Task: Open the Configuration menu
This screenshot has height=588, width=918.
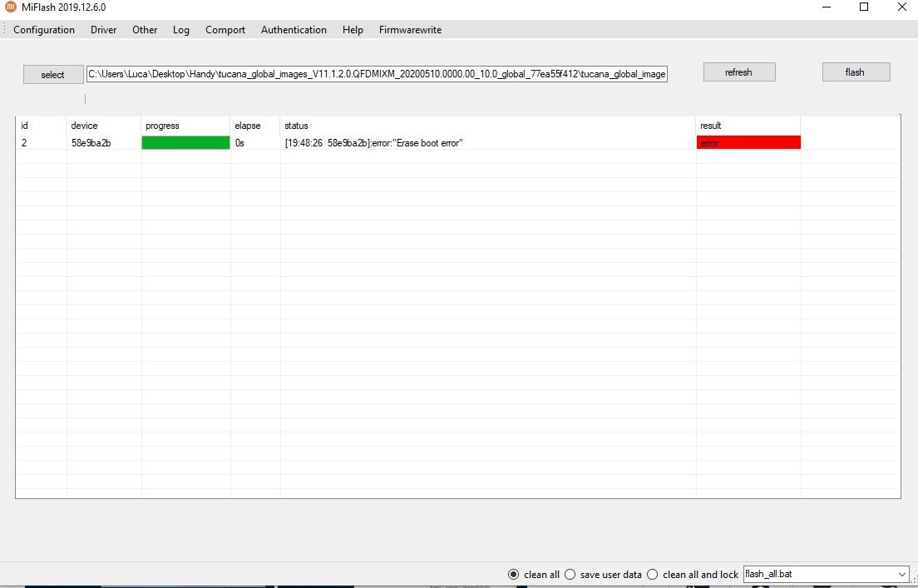Action: tap(44, 30)
